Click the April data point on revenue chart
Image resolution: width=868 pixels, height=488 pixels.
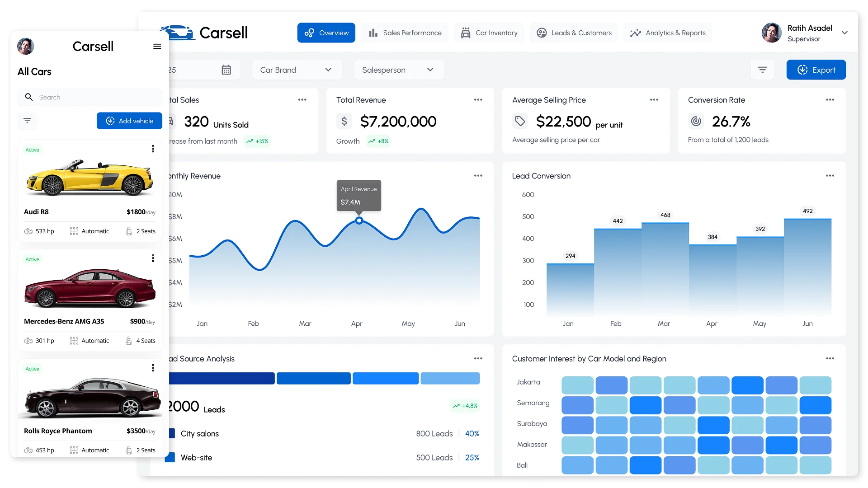click(x=359, y=221)
